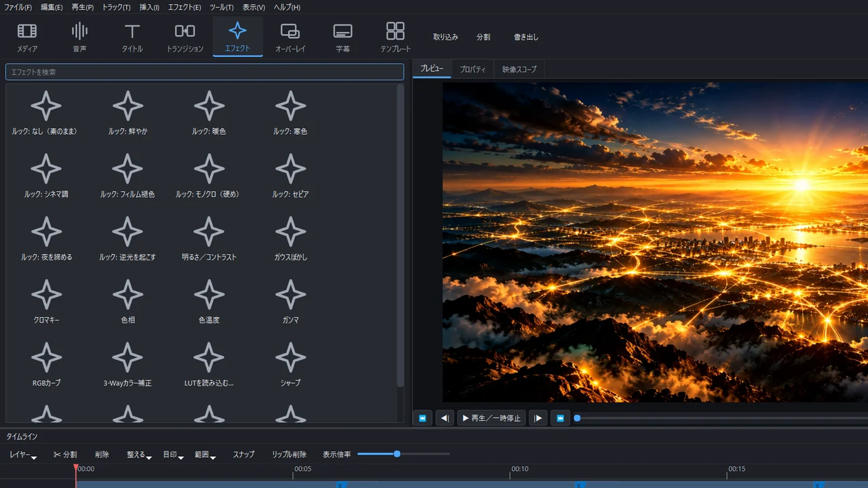The width and height of the screenshot is (868, 488).
Task: Open the オーバーレイ overlay panel
Action: [290, 37]
